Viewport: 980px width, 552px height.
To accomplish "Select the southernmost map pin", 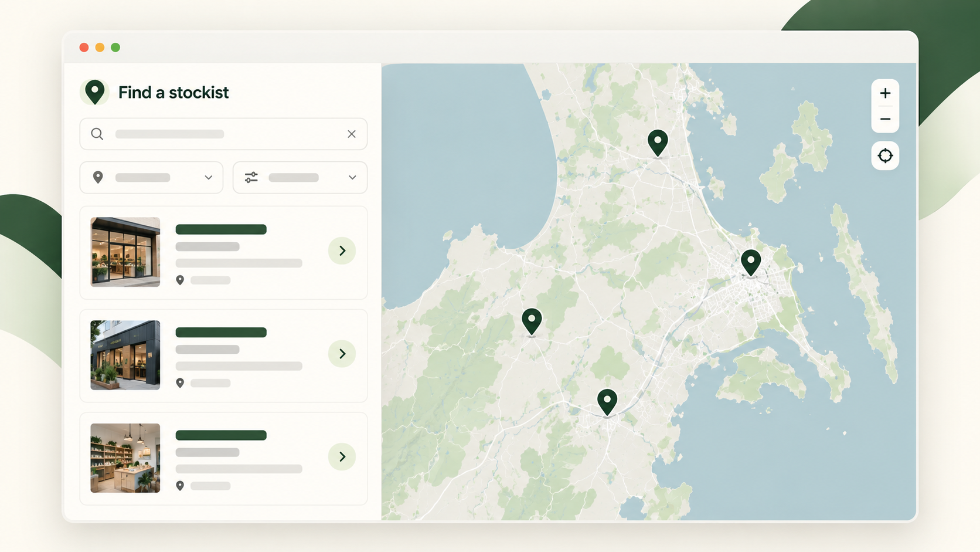I will pyautogui.click(x=607, y=402).
